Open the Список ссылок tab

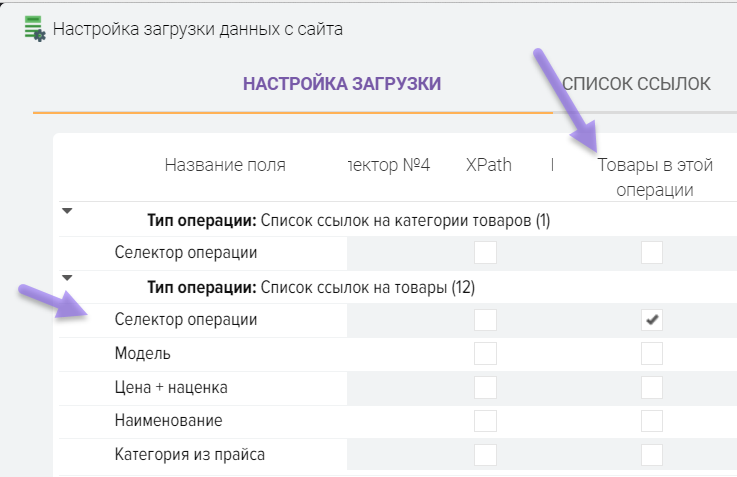[x=637, y=84]
